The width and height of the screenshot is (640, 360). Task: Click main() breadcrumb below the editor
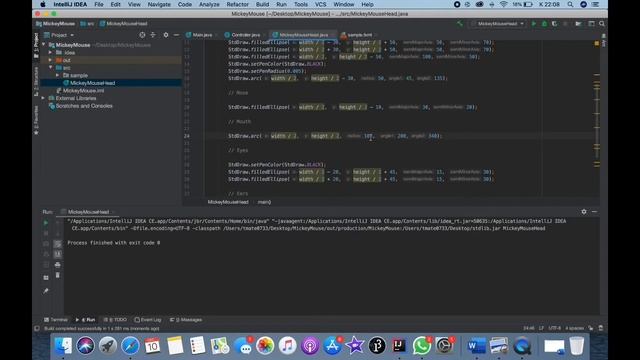[264, 202]
